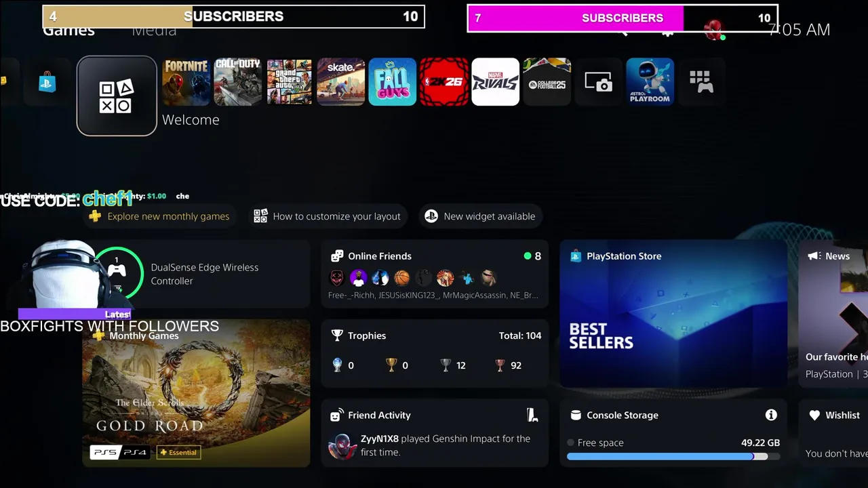Click ZyyN1X8's avatar in Friend Activity

(342, 445)
